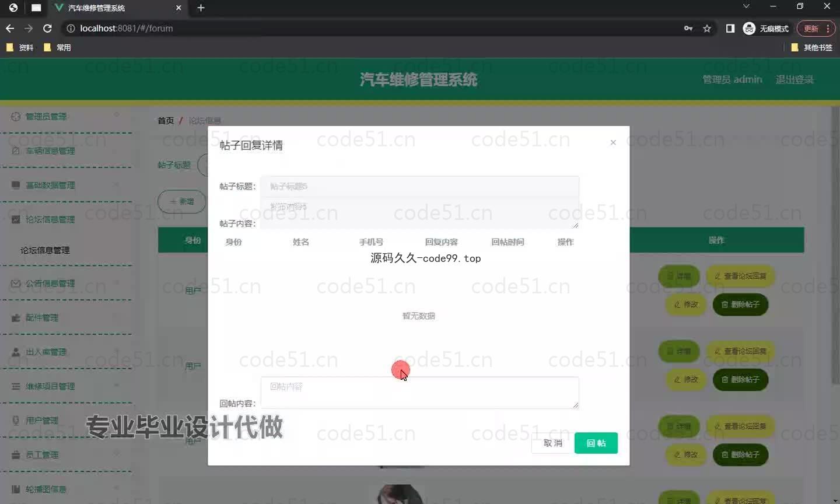Click the 公告信息管理 envelope icon
840x504 pixels.
(x=16, y=283)
